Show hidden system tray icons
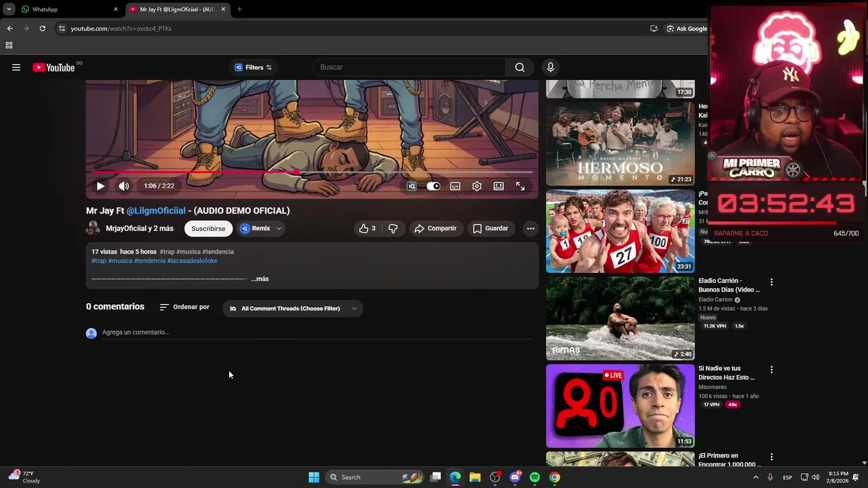 click(755, 477)
